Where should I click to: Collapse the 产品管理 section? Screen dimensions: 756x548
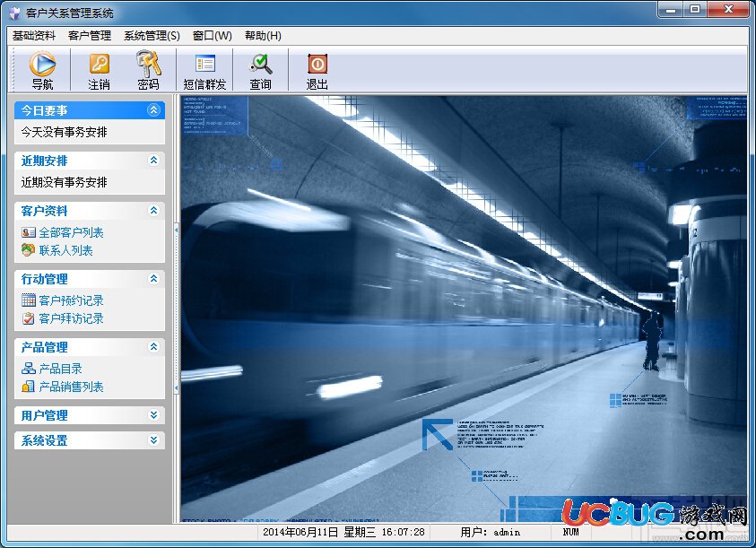tap(153, 347)
